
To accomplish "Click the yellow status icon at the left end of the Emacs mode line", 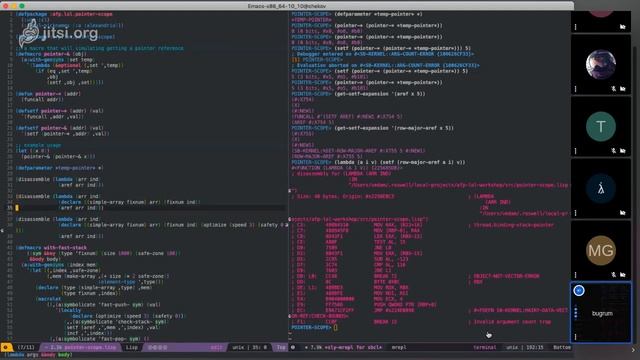I will (6, 347).
